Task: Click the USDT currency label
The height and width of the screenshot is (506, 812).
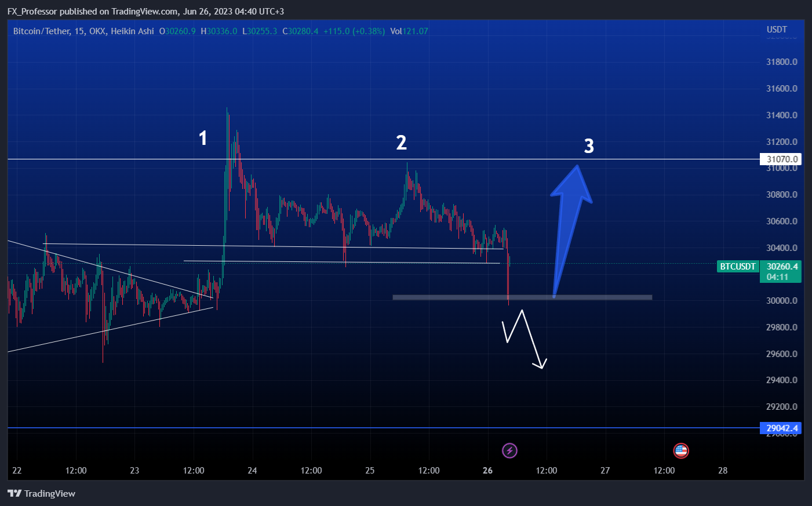Action: coord(777,30)
